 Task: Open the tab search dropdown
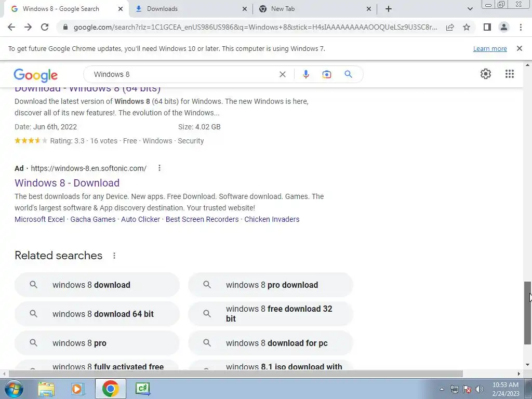tap(470, 9)
